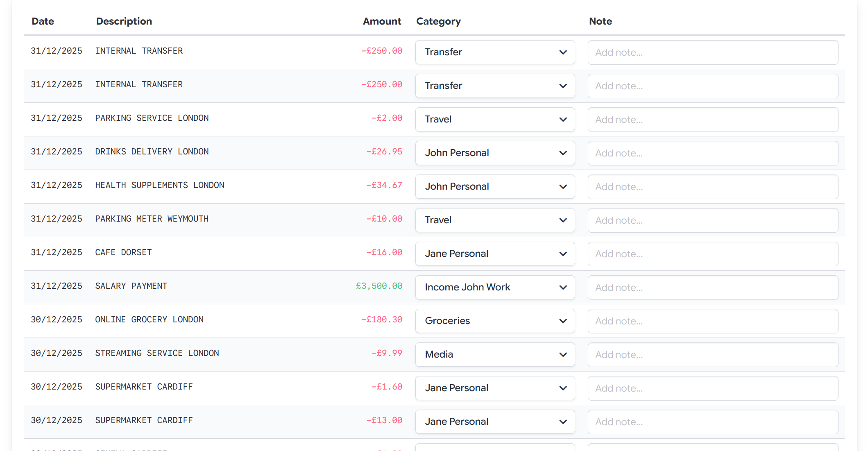The height and width of the screenshot is (451, 868).
Task: Click the note field for ONLINE GROCERY LONDON
Action: pos(713,321)
